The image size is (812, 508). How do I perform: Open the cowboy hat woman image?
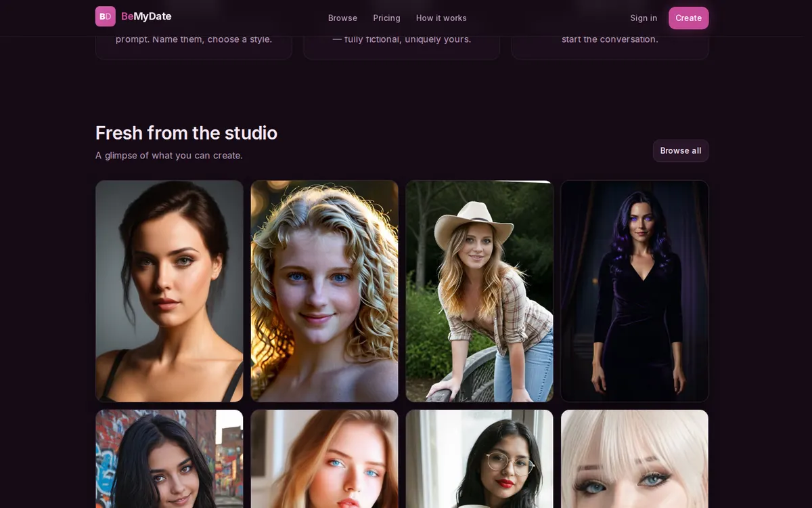click(x=480, y=291)
